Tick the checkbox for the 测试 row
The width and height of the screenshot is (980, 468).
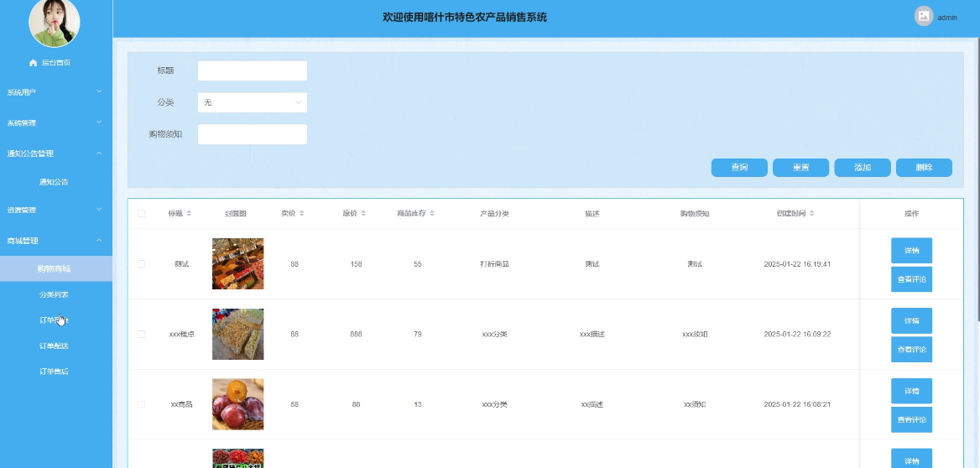pos(141,263)
